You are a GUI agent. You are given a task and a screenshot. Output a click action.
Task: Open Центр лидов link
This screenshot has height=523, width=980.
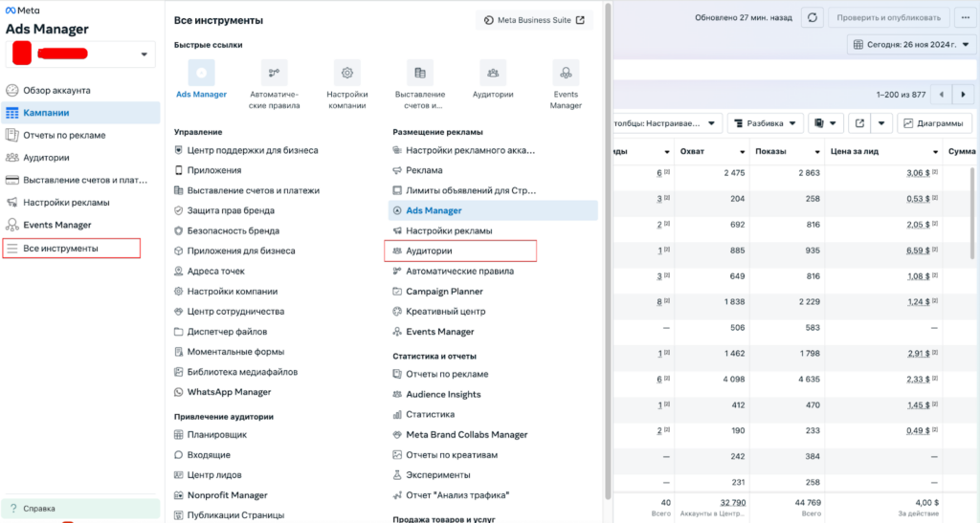[x=208, y=475]
